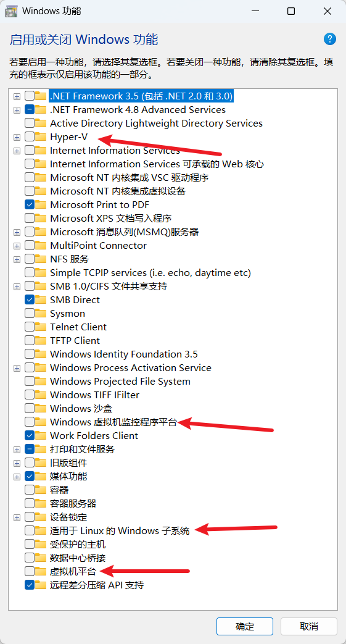Image resolution: width=346 pixels, height=644 pixels.
Task: Close the Windows 功能 dialog
Action: coord(327,12)
